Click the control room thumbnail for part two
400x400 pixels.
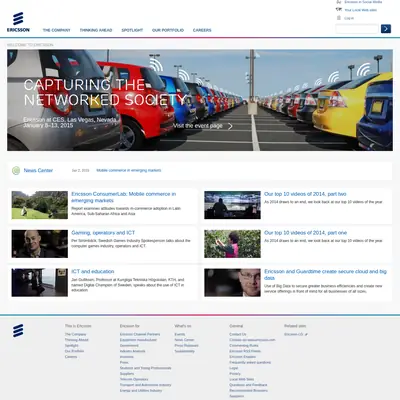point(232,205)
